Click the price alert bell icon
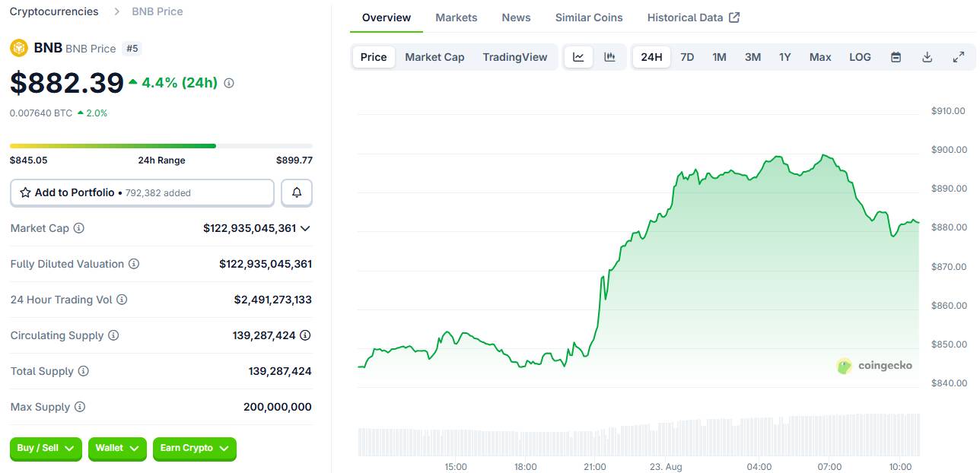980x473 pixels. click(297, 192)
